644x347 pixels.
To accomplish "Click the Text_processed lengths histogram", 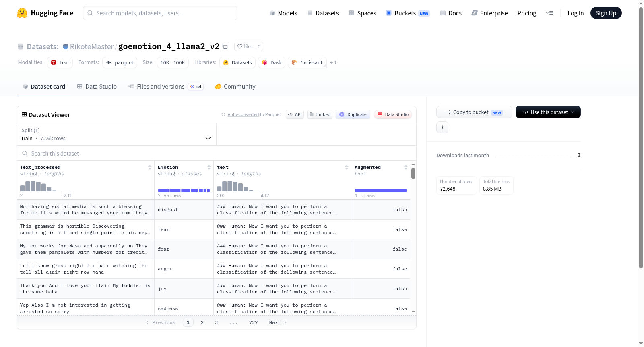I will pos(46,186).
